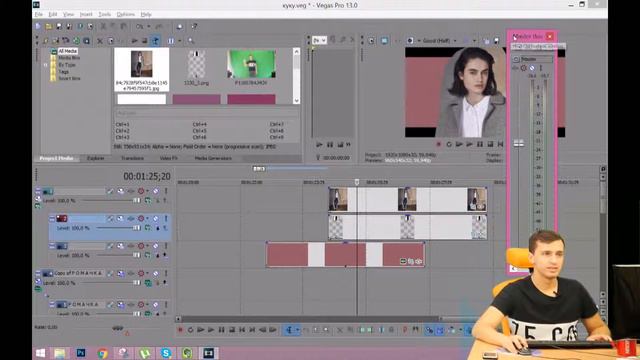Switch to the Video FX tab

(x=168, y=158)
